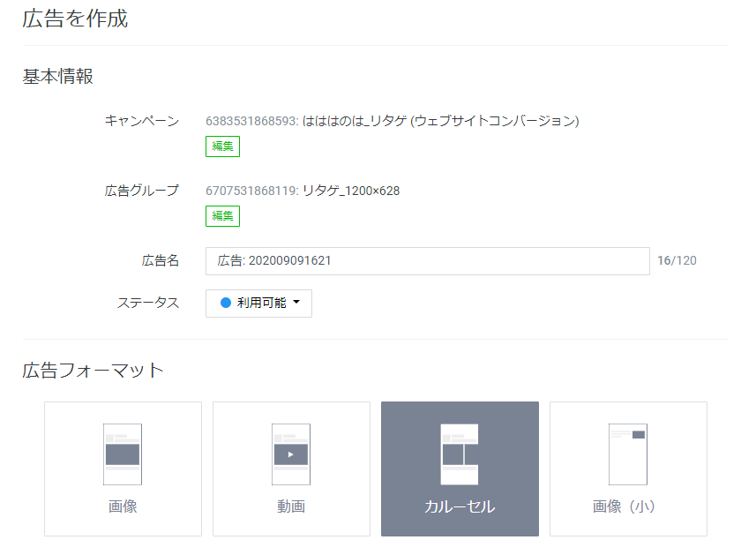
Task: Select the 画像 image ad format card
Action: (123, 469)
